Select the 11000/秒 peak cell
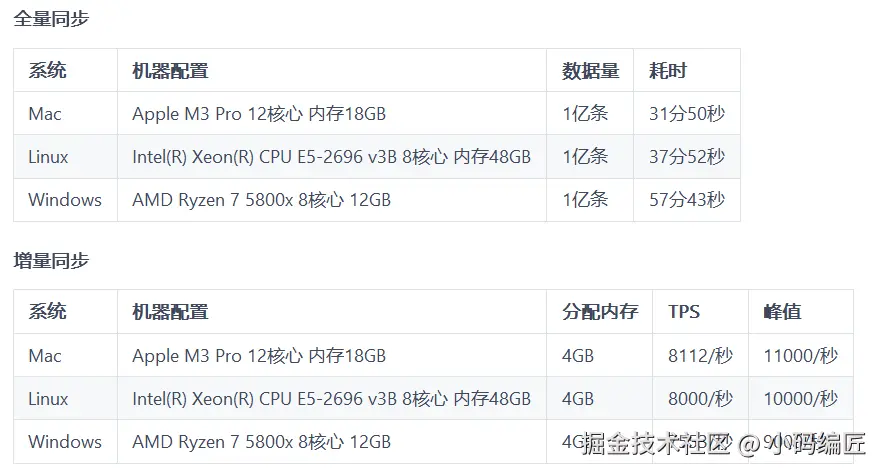Viewport: 882px width, 473px height. pos(800,355)
